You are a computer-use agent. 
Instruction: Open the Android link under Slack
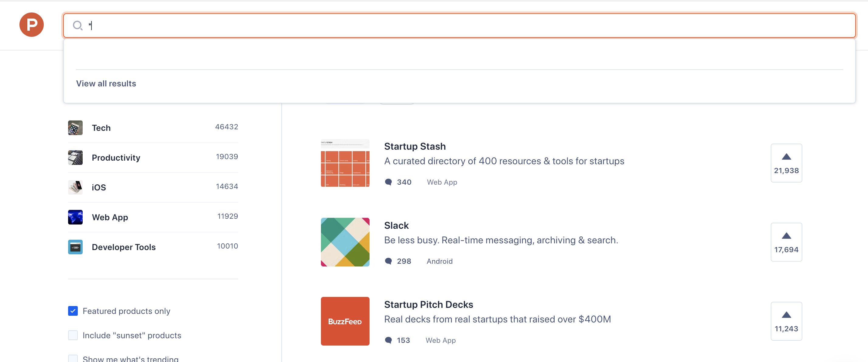tap(439, 261)
